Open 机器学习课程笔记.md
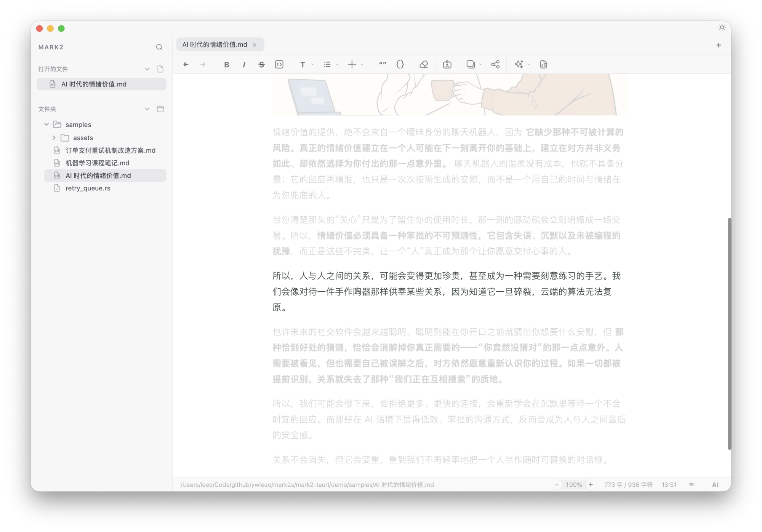This screenshot has width=762, height=532. (x=105, y=163)
